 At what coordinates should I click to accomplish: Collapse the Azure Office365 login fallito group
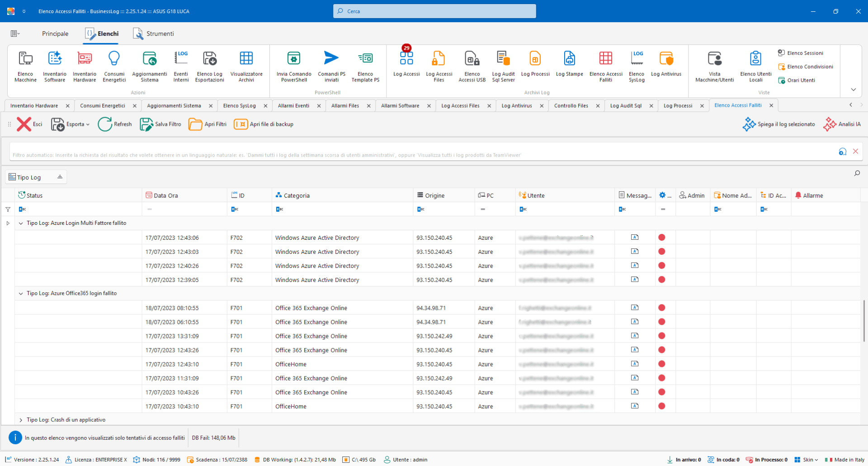tap(21, 294)
